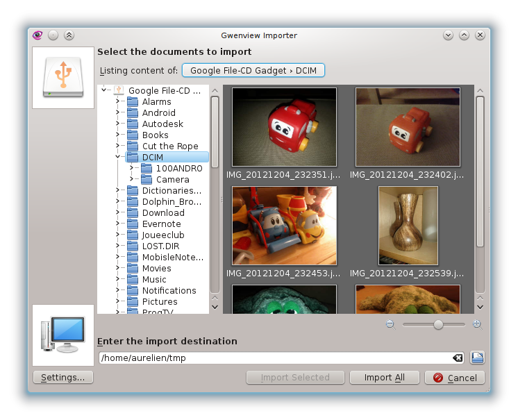Select the Evernote folder icon
Image resolution: width=518 pixels, height=420 pixels.
pos(132,224)
